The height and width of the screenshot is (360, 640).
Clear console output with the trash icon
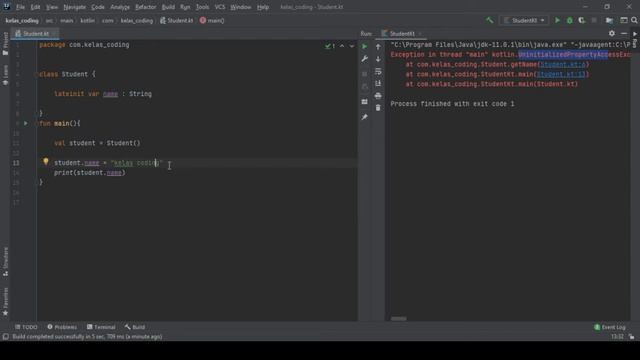378,108
